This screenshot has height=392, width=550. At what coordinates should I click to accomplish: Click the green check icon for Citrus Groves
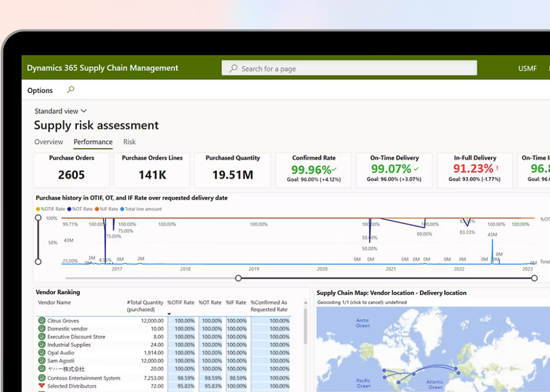click(x=41, y=321)
